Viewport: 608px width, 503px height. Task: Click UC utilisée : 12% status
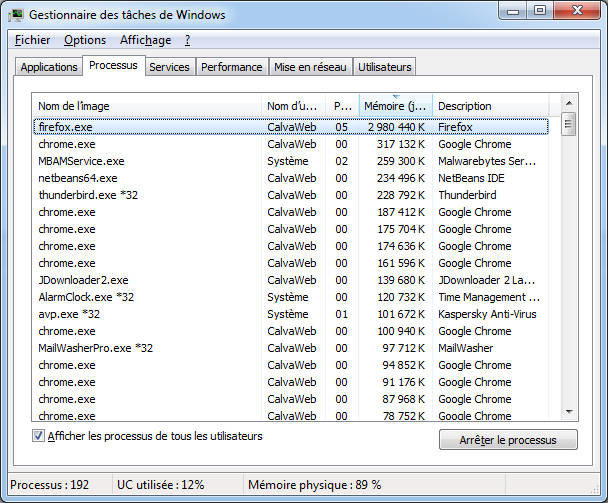[x=161, y=485]
